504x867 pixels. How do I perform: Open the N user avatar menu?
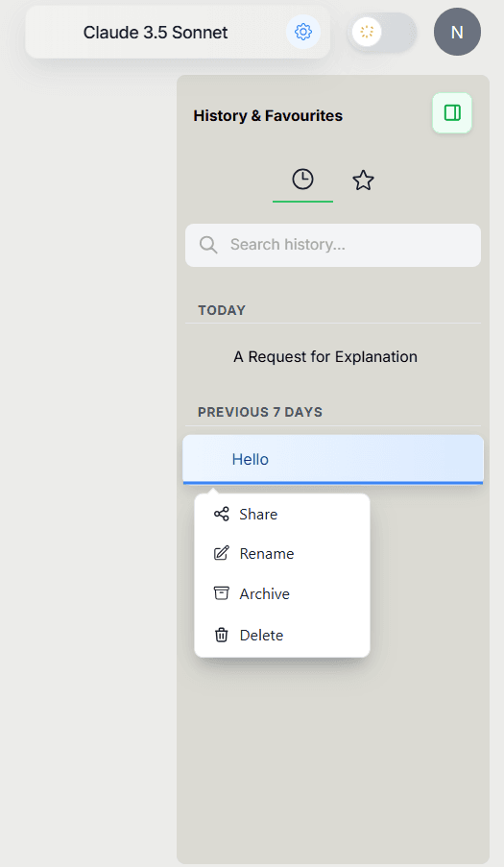[x=457, y=32]
